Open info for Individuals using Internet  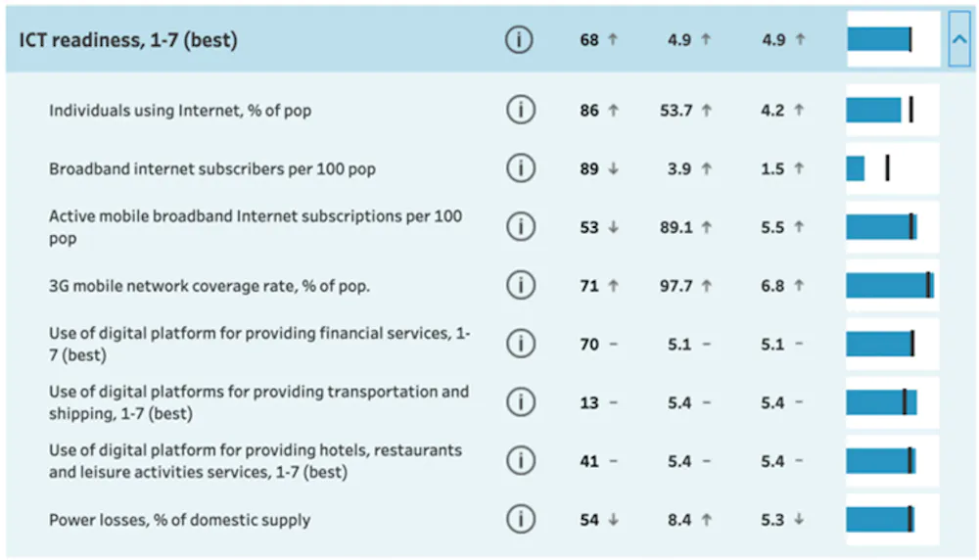click(x=520, y=111)
